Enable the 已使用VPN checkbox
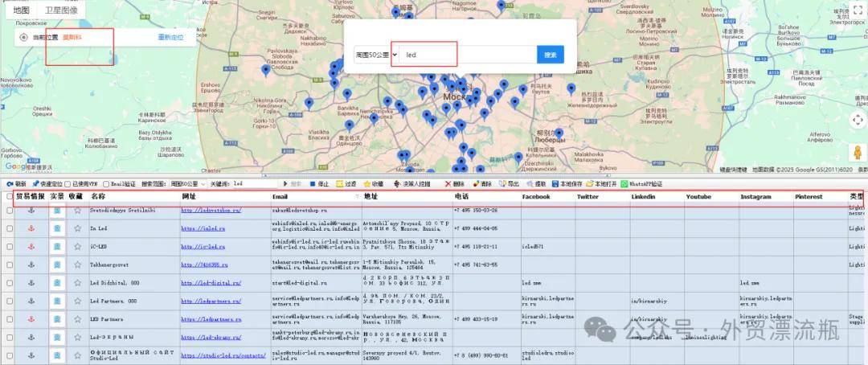Viewport: 868px width, 365px height. [x=68, y=184]
